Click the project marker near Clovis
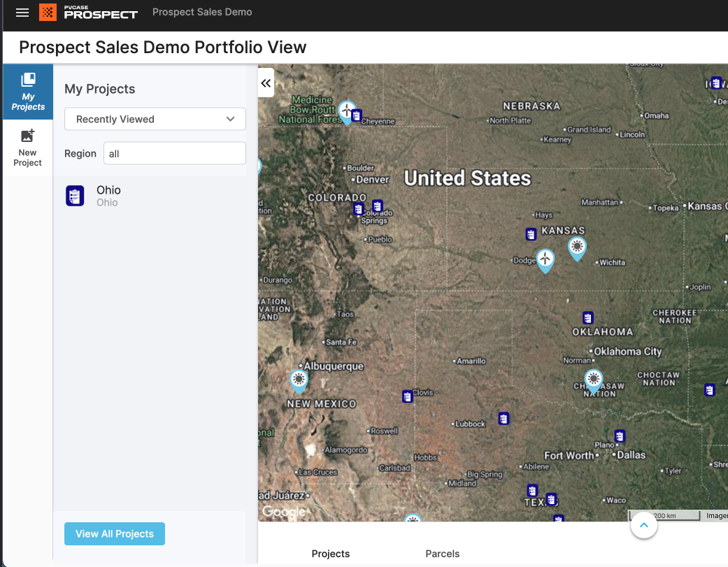 [x=408, y=396]
